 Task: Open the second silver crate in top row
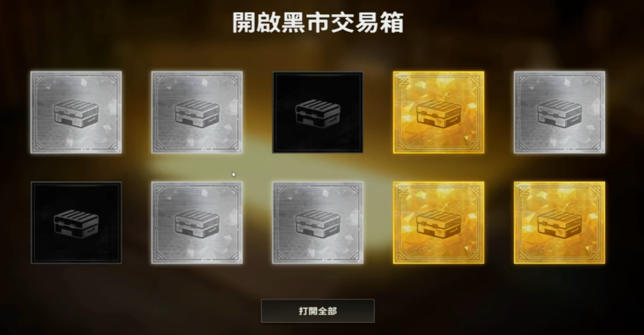tap(197, 112)
